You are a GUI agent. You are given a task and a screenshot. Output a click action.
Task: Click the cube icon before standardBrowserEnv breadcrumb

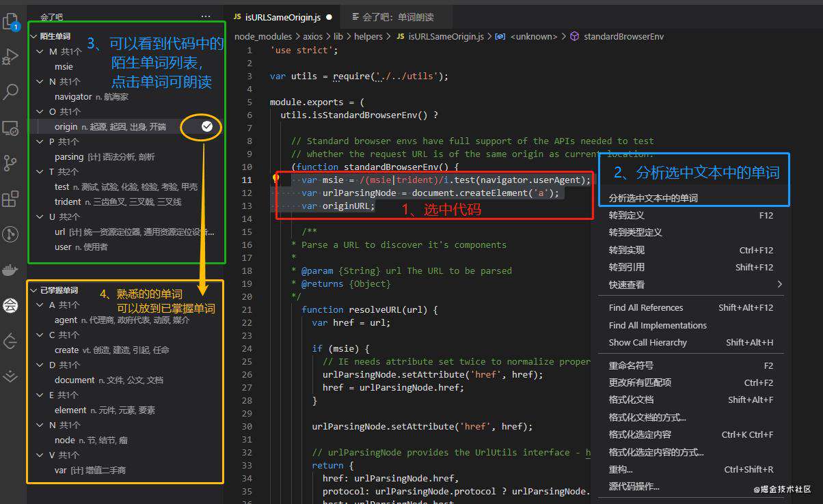tap(574, 37)
